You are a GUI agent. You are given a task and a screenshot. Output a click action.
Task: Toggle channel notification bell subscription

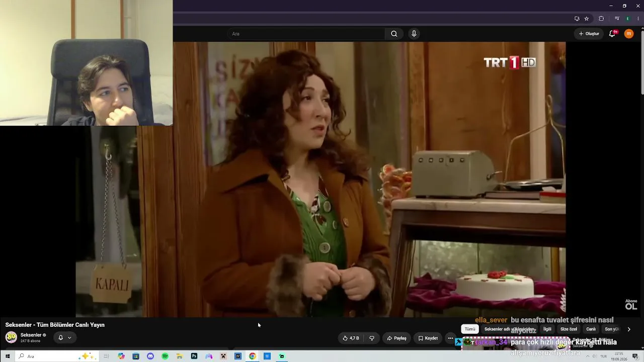point(60,337)
